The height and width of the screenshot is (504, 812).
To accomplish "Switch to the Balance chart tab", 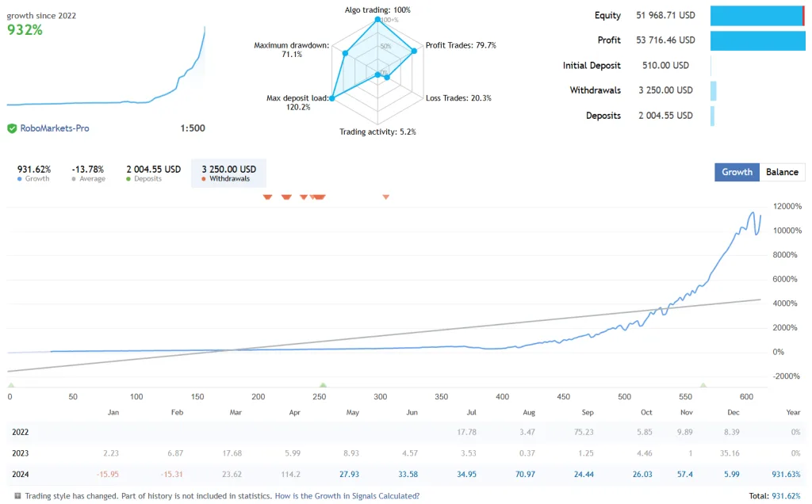I will [x=782, y=172].
